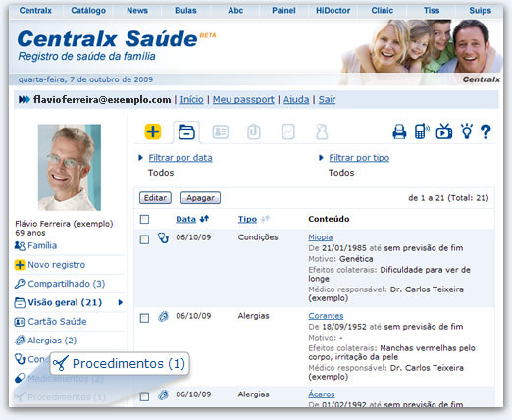This screenshot has height=420, width=512.
Task: Tick the checkbox for the Corantes record
Action: click(x=144, y=318)
